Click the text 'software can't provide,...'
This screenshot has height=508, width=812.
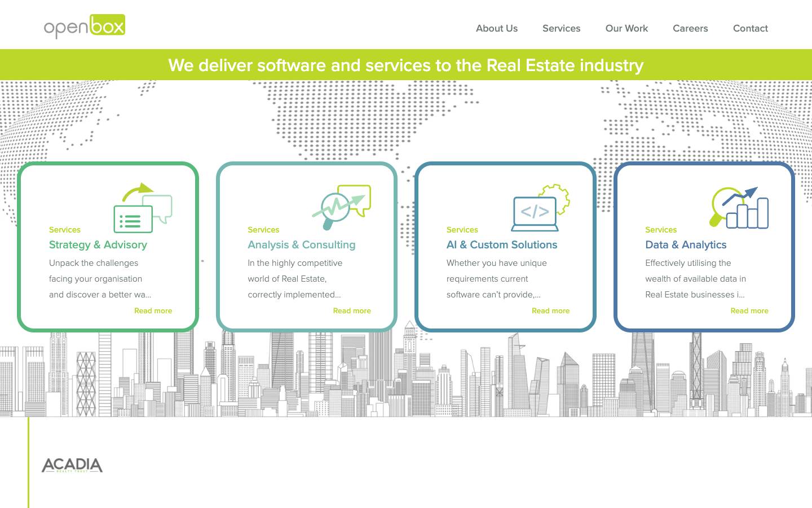pos(493,295)
